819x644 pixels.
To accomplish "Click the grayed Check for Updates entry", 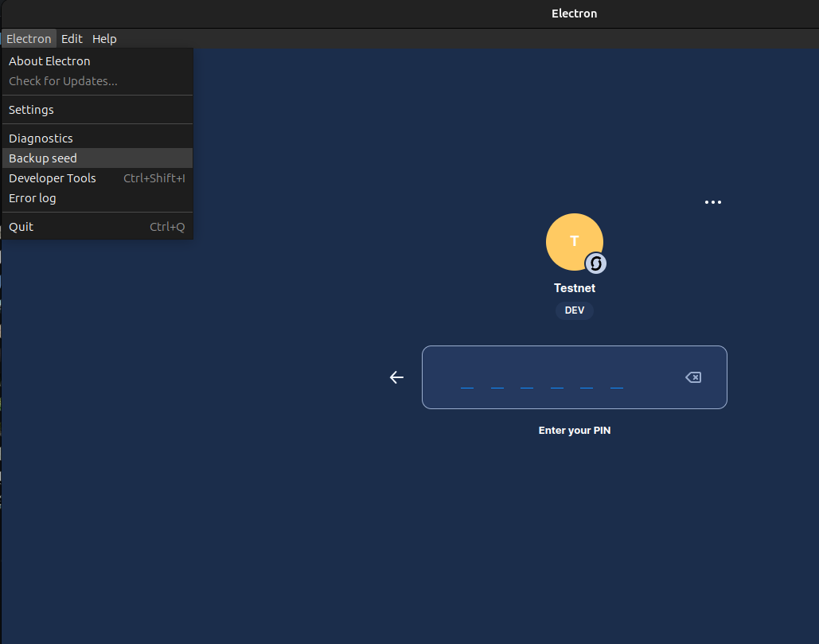I will [x=63, y=80].
